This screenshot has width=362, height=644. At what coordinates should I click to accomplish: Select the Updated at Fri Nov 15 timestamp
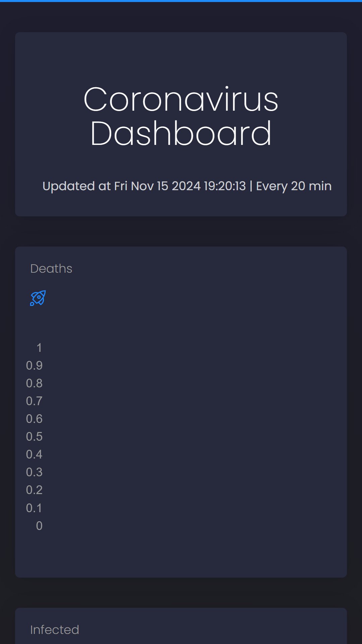coord(144,186)
